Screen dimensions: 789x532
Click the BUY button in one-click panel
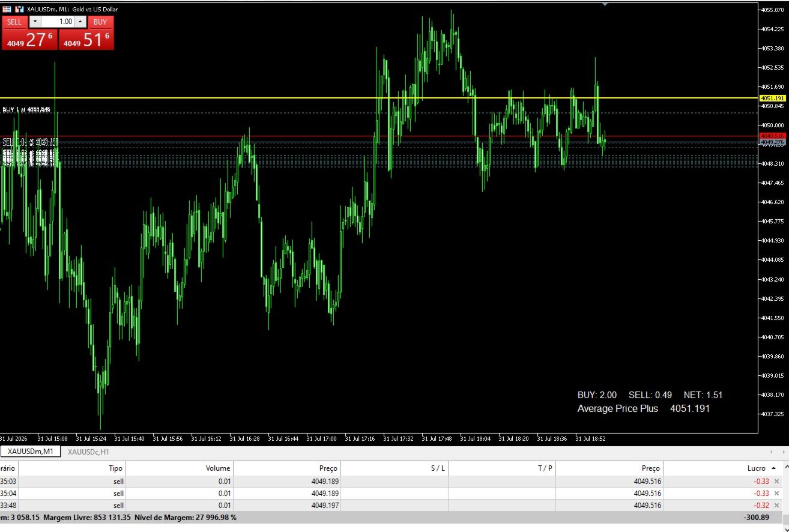100,22
